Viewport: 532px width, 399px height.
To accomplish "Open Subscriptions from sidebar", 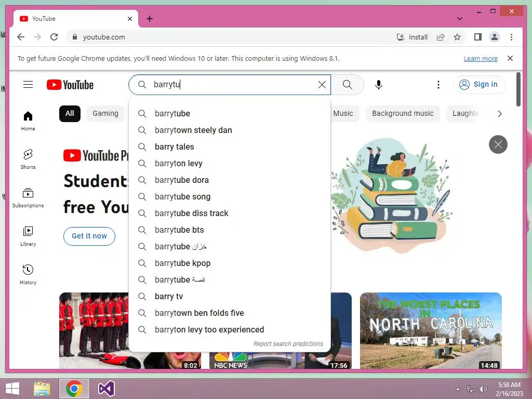I will coord(28,198).
